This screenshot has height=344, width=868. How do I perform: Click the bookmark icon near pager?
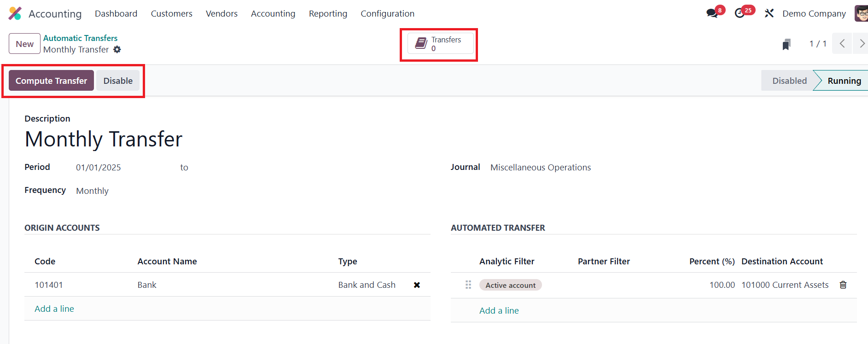786,44
